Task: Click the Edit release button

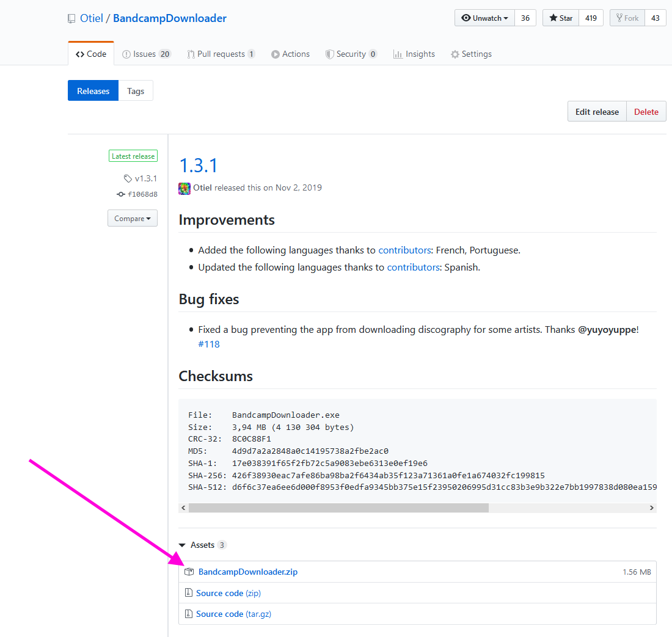Action: (596, 112)
